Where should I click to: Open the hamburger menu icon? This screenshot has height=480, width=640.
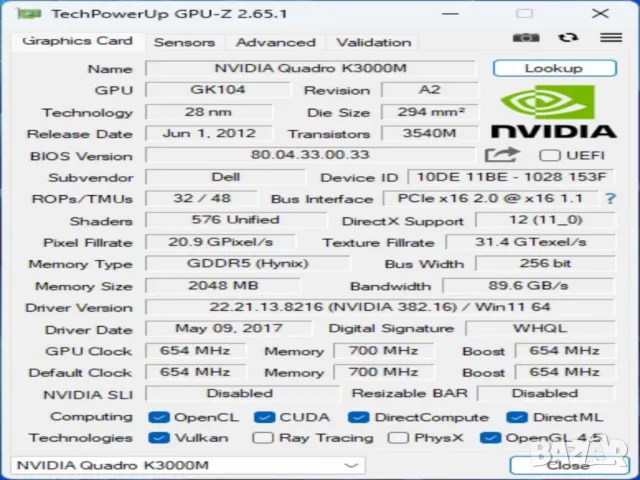611,38
